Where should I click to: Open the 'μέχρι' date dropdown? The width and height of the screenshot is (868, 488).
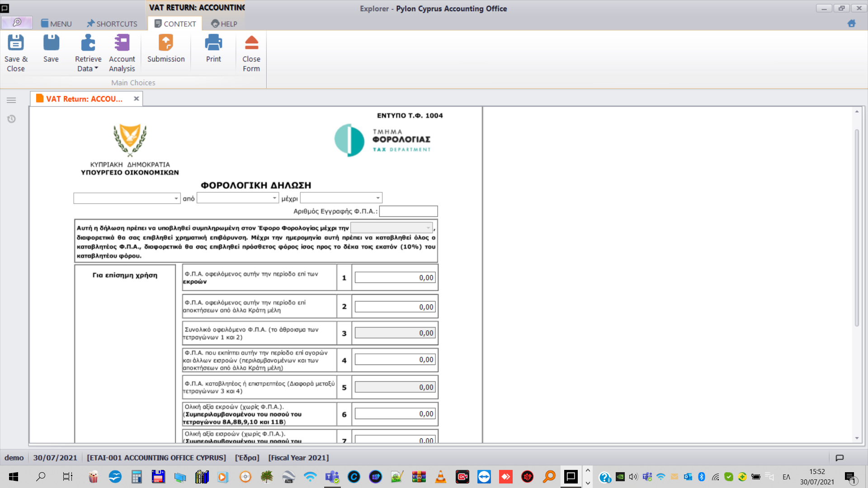(377, 198)
